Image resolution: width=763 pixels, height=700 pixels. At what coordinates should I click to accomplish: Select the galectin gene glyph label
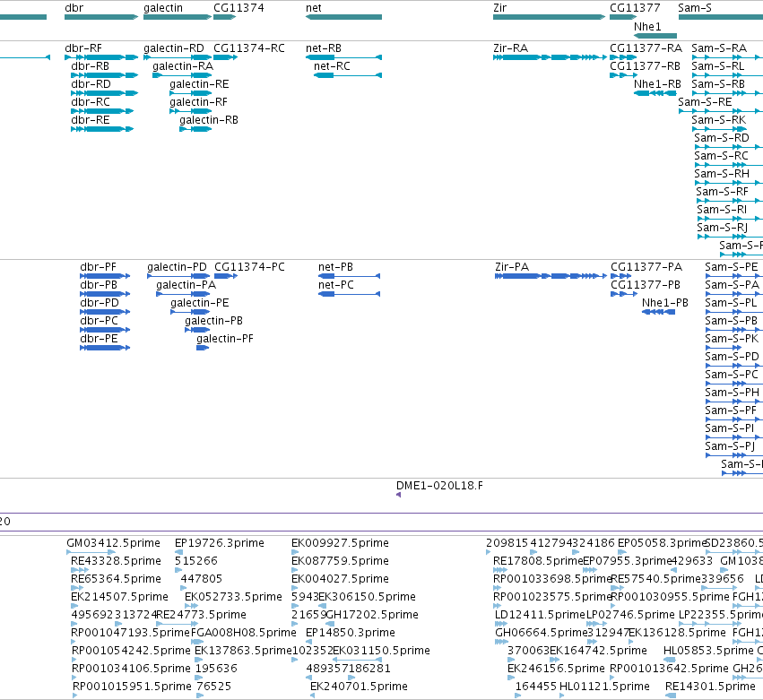click(163, 8)
